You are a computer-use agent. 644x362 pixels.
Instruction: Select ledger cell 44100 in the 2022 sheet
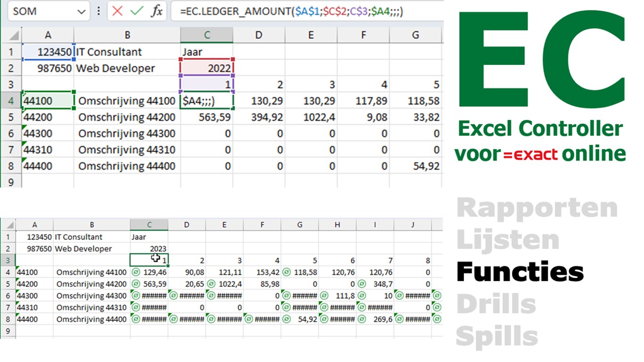[x=48, y=100]
